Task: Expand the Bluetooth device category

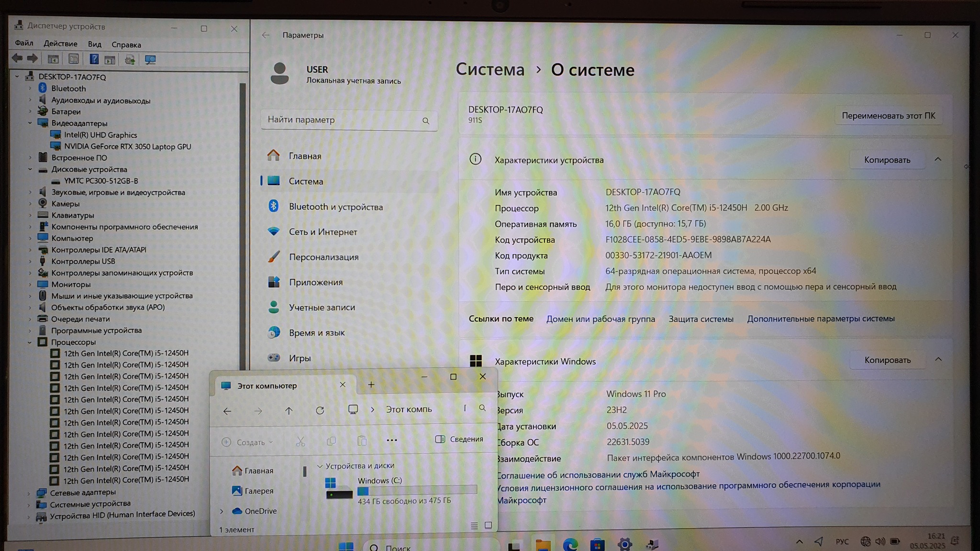Action: coord(30,88)
